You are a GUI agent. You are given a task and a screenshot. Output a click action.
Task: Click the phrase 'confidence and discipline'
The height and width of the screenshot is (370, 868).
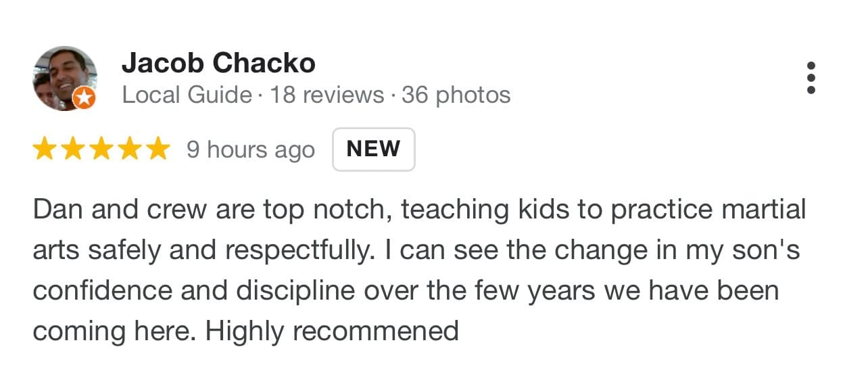(x=194, y=291)
